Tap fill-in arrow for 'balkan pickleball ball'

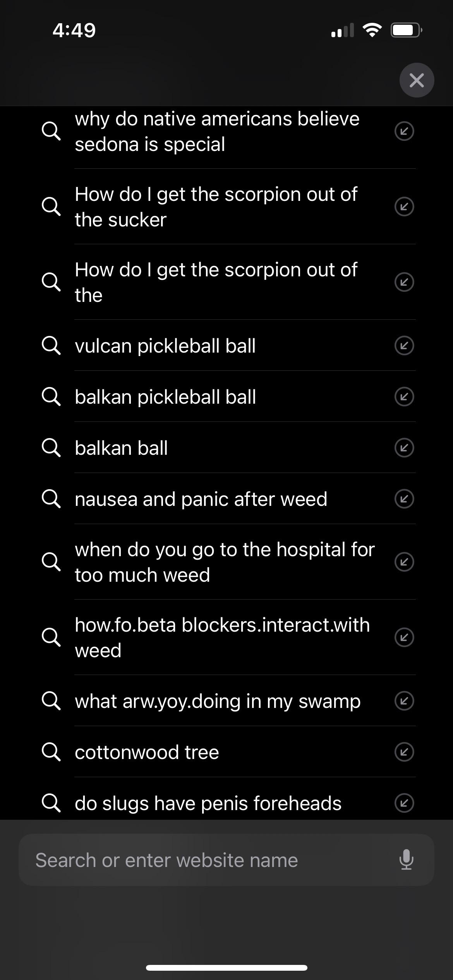pyautogui.click(x=404, y=397)
